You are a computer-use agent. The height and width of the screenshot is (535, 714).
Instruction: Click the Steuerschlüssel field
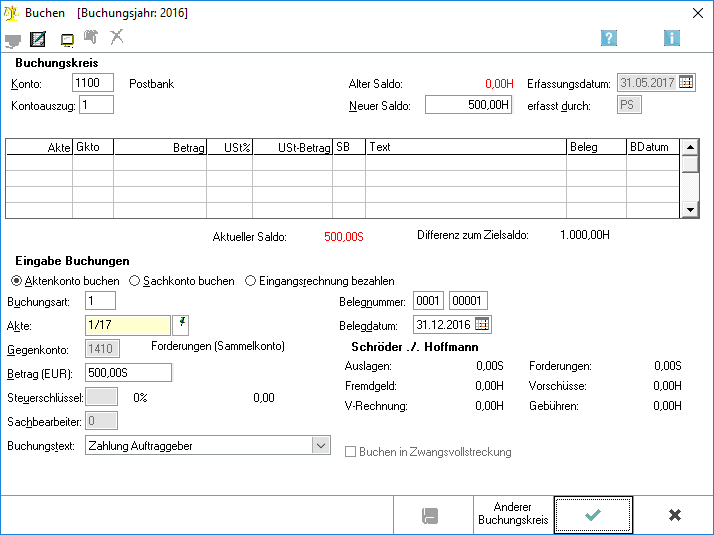pyautogui.click(x=102, y=397)
